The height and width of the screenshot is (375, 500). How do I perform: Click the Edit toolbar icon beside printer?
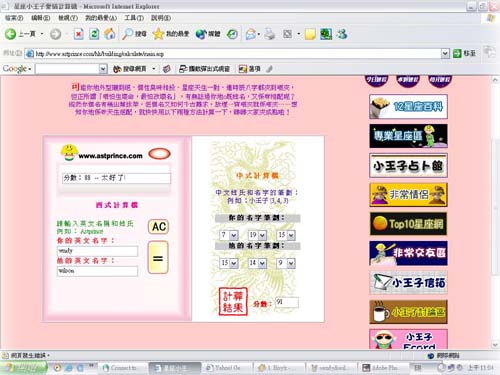(x=287, y=34)
